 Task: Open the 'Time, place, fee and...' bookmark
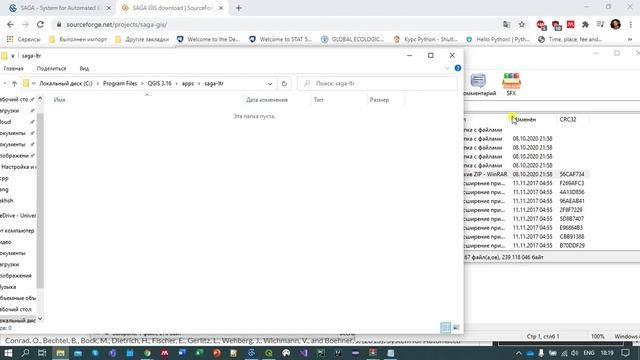click(570, 39)
